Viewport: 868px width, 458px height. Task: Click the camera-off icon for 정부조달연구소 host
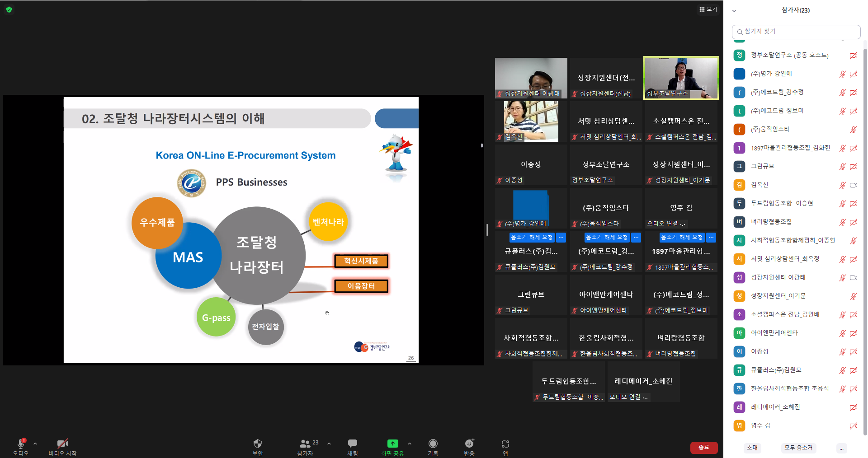click(854, 56)
